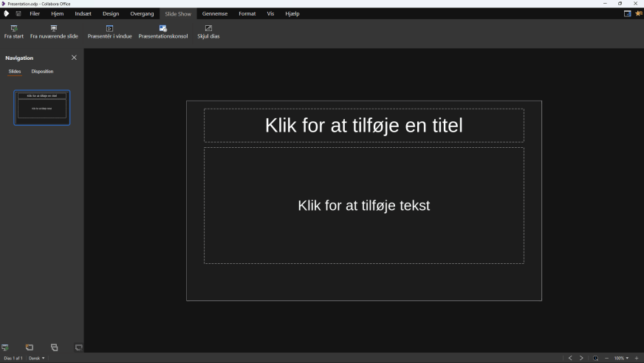The width and height of the screenshot is (644, 363).
Task: Launch the Præsentationskonsol
Action: pyautogui.click(x=163, y=32)
